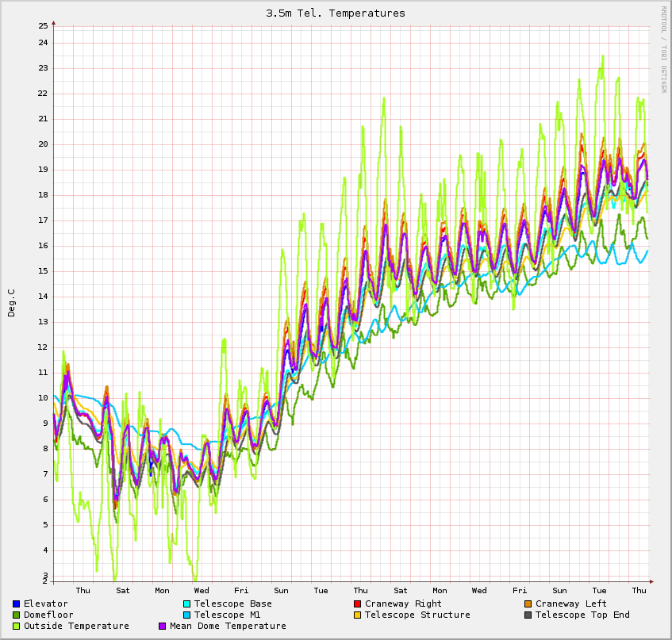Click the "Outside Temperature" legend label
Image resolution: width=672 pixels, height=640 pixels.
point(76,626)
